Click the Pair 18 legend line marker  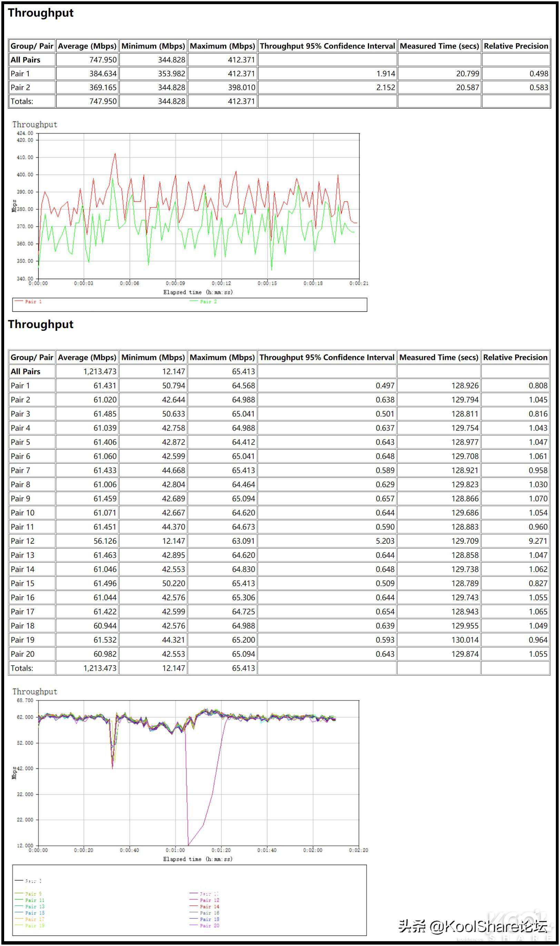(x=193, y=918)
